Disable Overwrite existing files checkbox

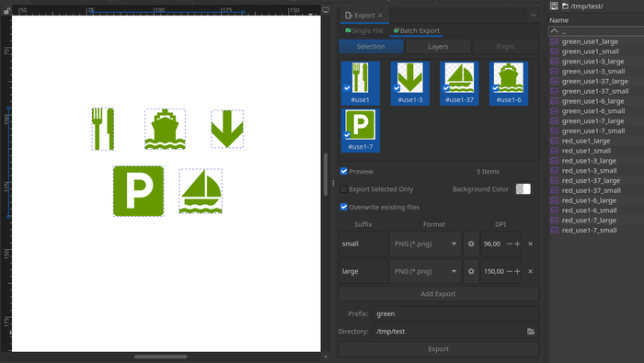click(x=344, y=207)
